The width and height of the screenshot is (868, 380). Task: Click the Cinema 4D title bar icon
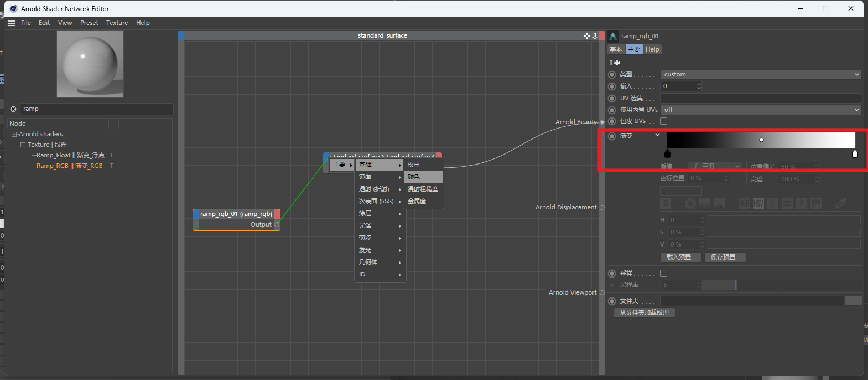[14, 8]
